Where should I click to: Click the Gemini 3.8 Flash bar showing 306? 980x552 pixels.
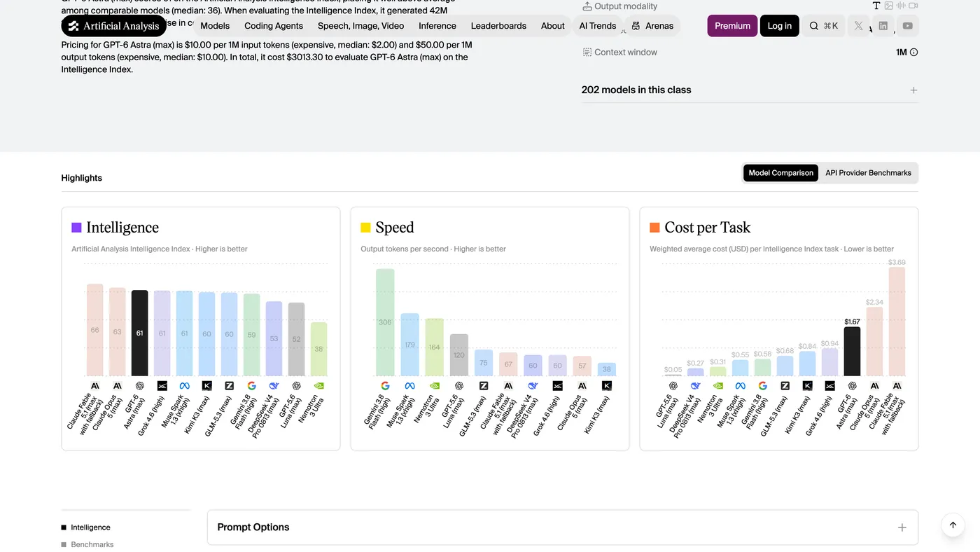(x=385, y=323)
